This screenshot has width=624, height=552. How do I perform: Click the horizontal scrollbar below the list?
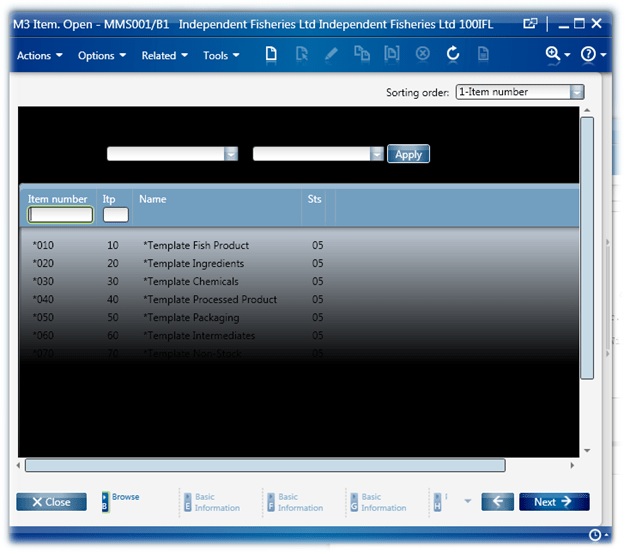265,465
